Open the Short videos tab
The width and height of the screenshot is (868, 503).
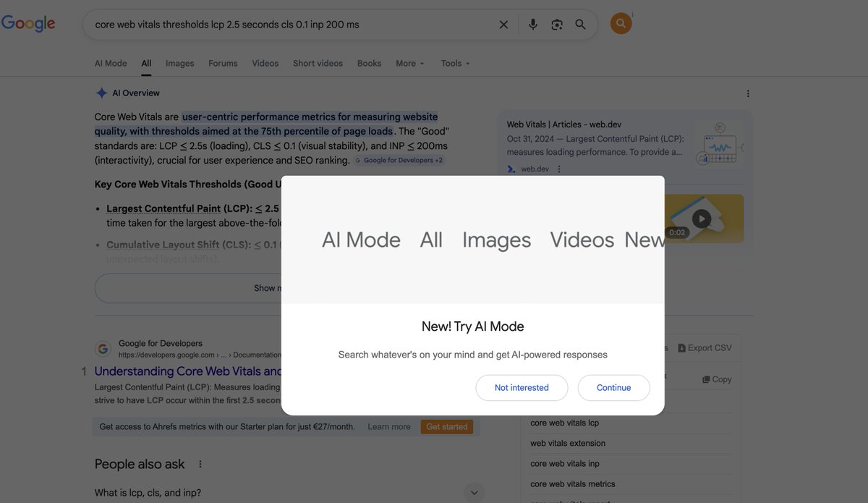[x=318, y=64]
